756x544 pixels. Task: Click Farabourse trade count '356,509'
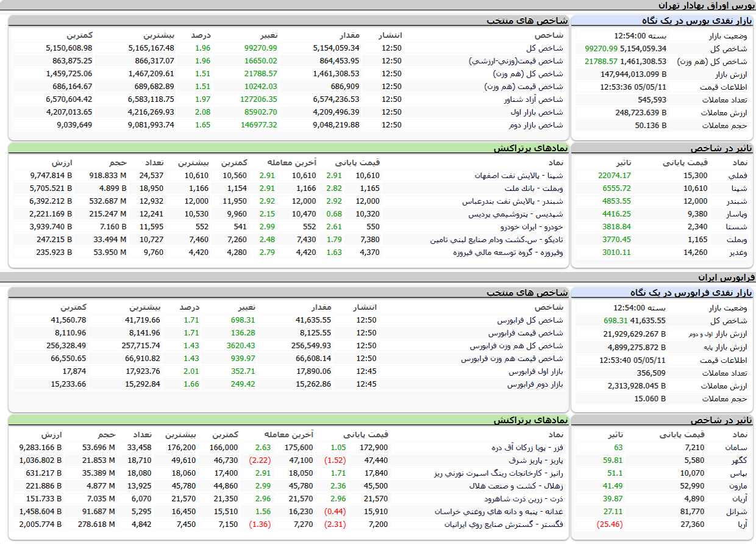[x=652, y=373]
